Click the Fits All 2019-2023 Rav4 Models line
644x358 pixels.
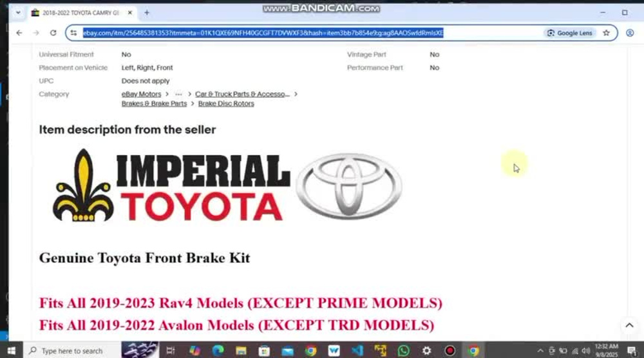pos(241,303)
